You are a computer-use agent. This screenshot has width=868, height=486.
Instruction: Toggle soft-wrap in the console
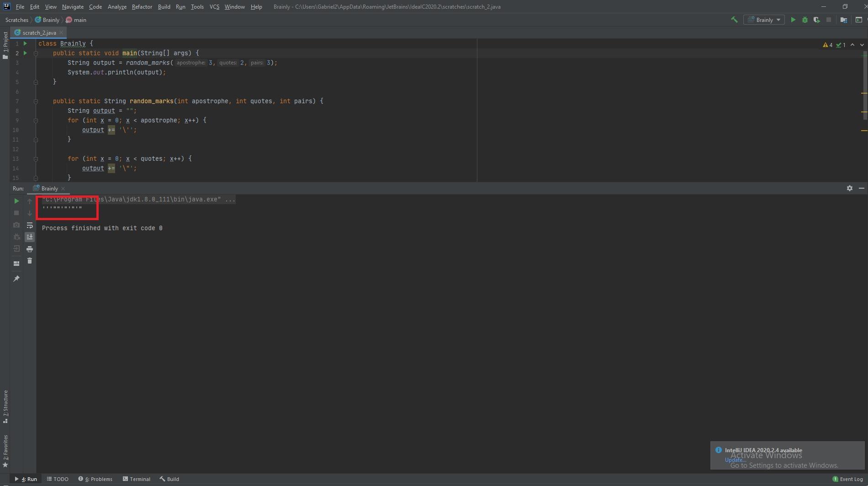(30, 225)
